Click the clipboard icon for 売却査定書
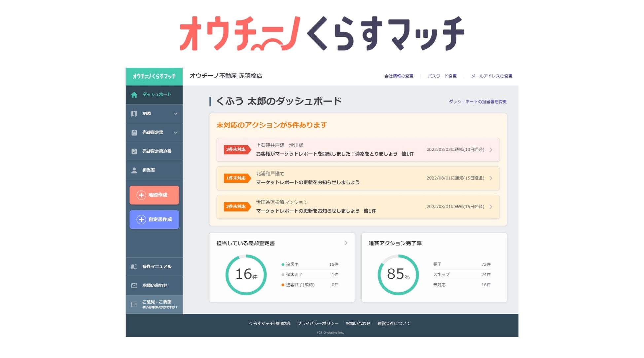Screen dimensions: 644x358 point(134,133)
